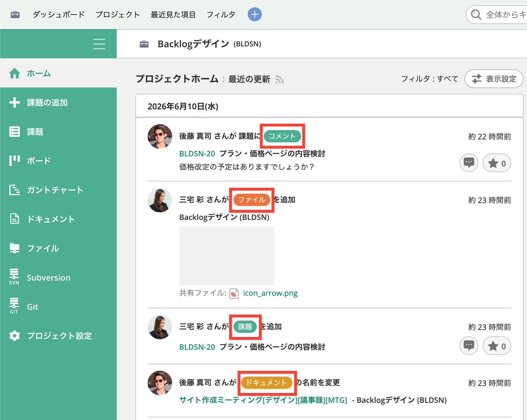Image resolution: width=527 pixels, height=420 pixels.
Task: Star the 課題を追加 entry
Action: tap(497, 346)
